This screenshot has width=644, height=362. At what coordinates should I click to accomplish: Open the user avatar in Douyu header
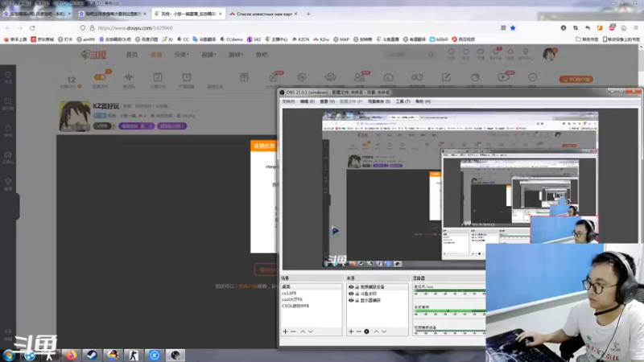[x=549, y=54]
